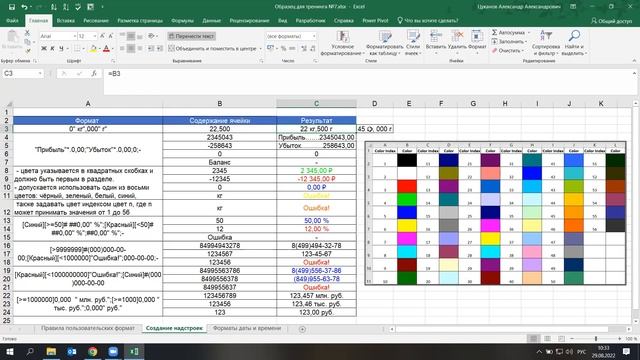Toggle the Wrap Text (Перенести текст) button

[x=191, y=36]
